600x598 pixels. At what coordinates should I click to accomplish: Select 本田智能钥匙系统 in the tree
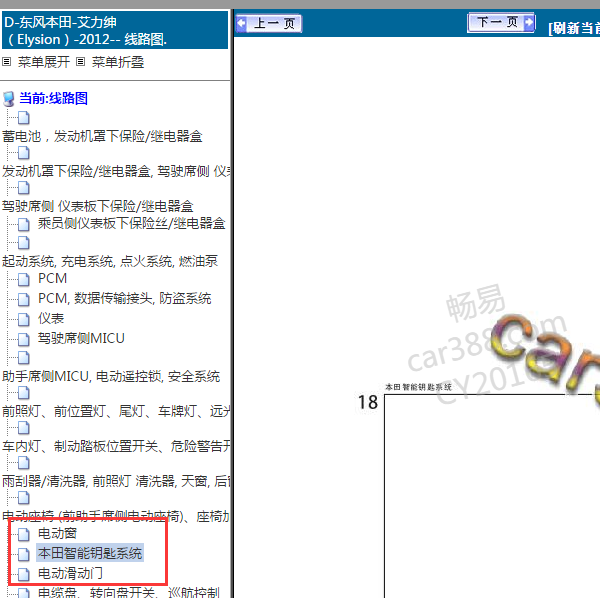pos(90,553)
